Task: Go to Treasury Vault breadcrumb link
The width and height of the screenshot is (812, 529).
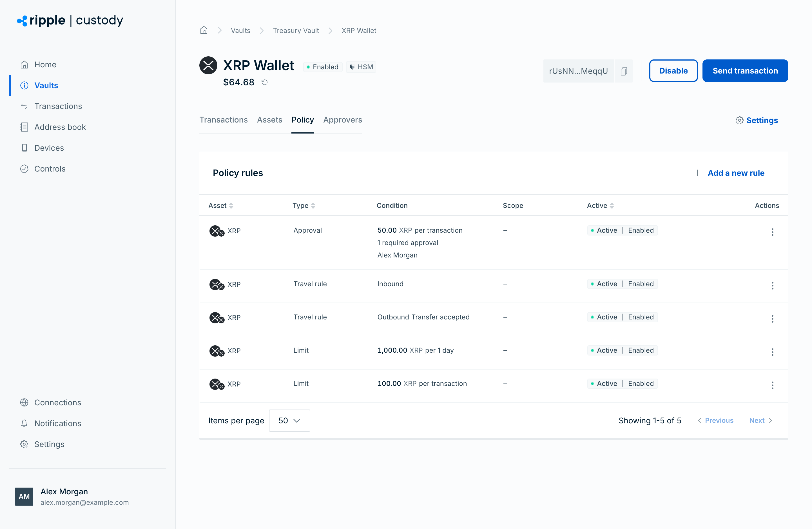Action: click(296, 30)
